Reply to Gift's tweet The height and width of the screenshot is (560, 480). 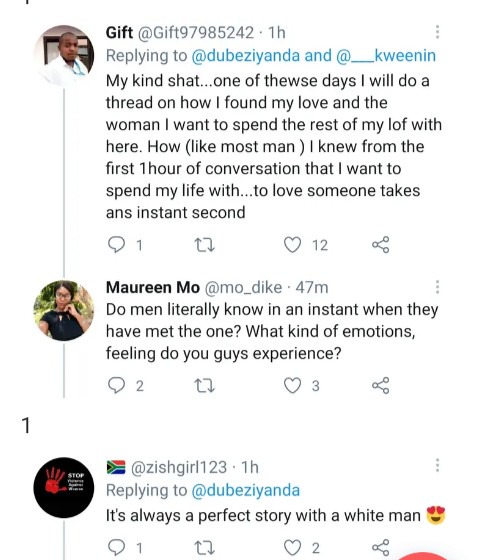point(116,245)
